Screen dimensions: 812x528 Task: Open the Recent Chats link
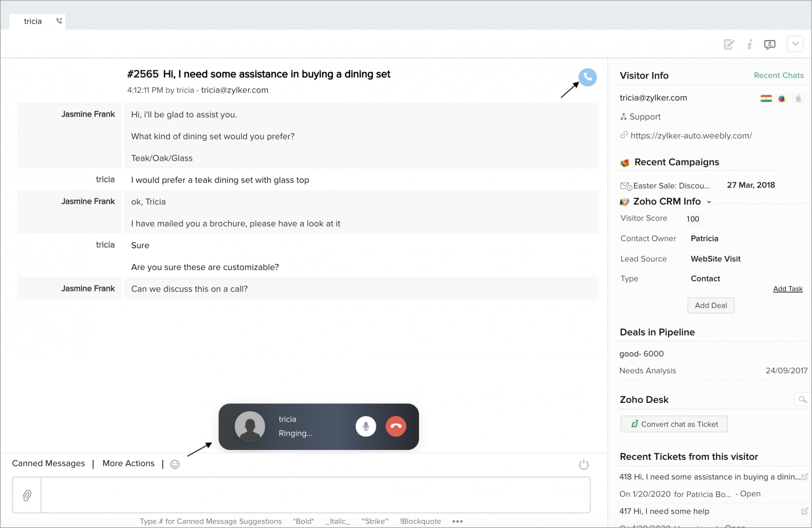click(x=779, y=76)
